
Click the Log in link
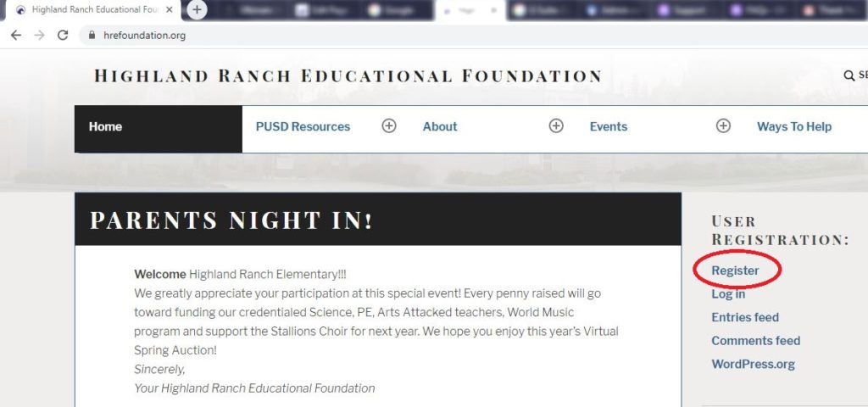[x=728, y=294]
